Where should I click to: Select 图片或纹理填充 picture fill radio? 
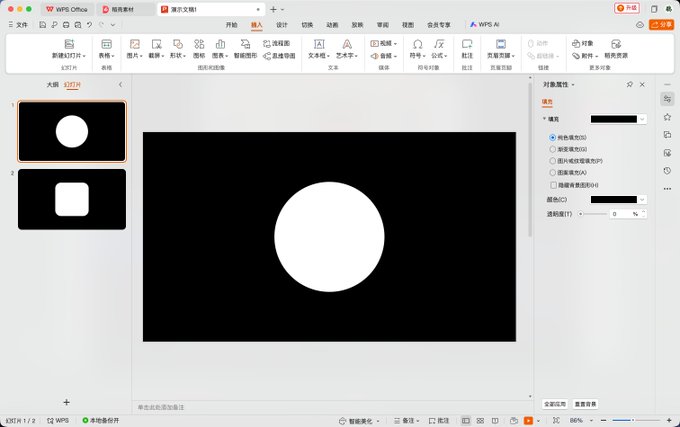[x=552, y=161]
